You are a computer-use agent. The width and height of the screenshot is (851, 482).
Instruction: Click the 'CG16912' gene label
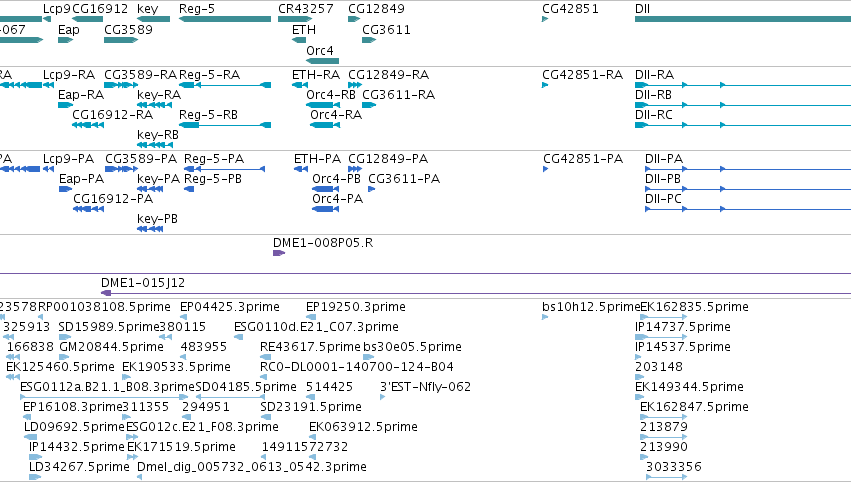coord(100,9)
